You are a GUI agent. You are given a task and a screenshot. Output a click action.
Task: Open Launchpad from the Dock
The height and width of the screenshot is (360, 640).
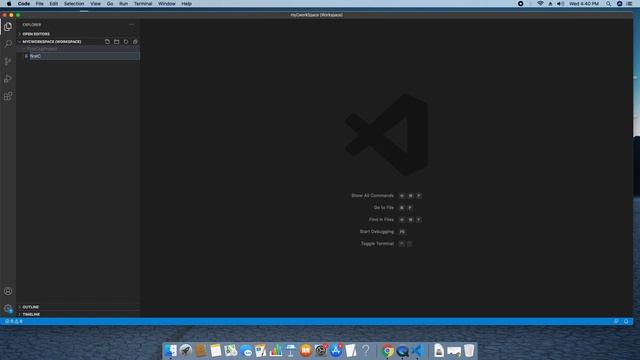186,351
